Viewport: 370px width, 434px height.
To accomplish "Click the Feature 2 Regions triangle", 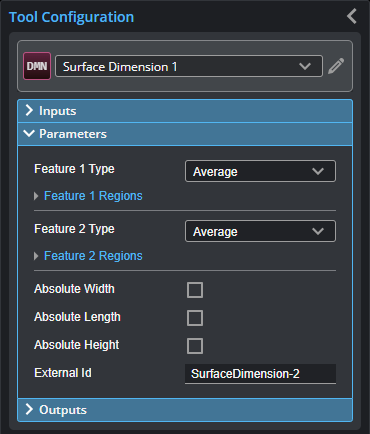I will [x=36, y=256].
